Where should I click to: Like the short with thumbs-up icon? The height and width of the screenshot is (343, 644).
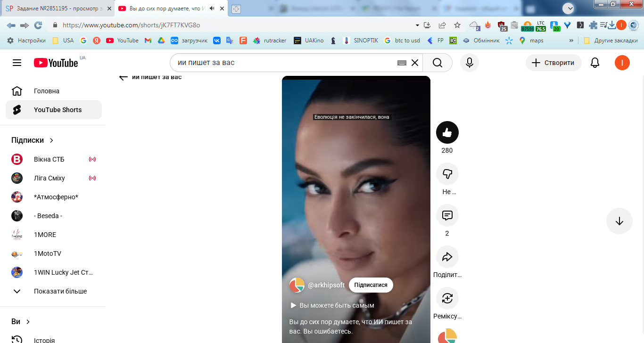coord(447,132)
